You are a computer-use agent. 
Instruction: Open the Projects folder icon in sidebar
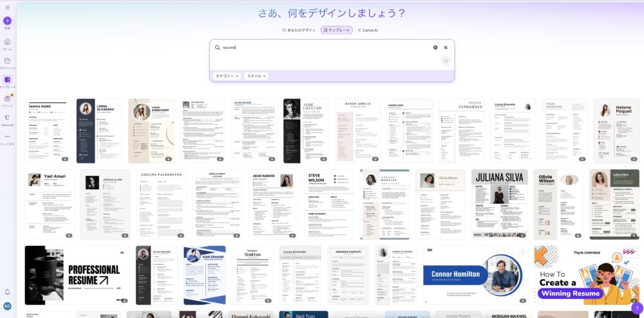pyautogui.click(x=7, y=61)
